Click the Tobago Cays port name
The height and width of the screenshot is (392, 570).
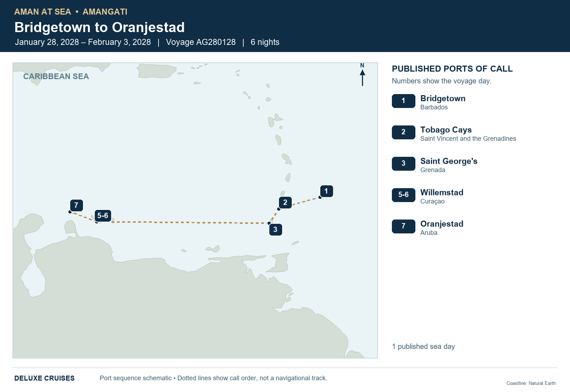coord(446,130)
